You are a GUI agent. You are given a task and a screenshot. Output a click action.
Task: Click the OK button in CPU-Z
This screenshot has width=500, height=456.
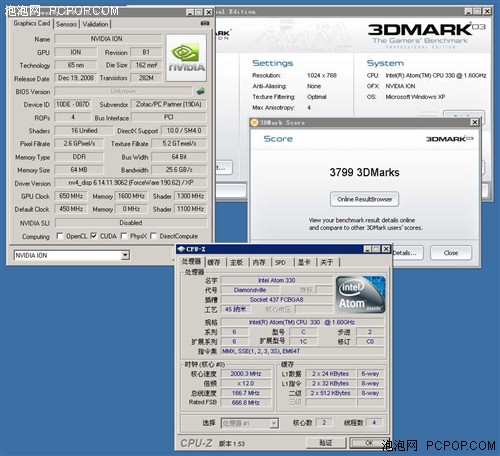point(369,443)
